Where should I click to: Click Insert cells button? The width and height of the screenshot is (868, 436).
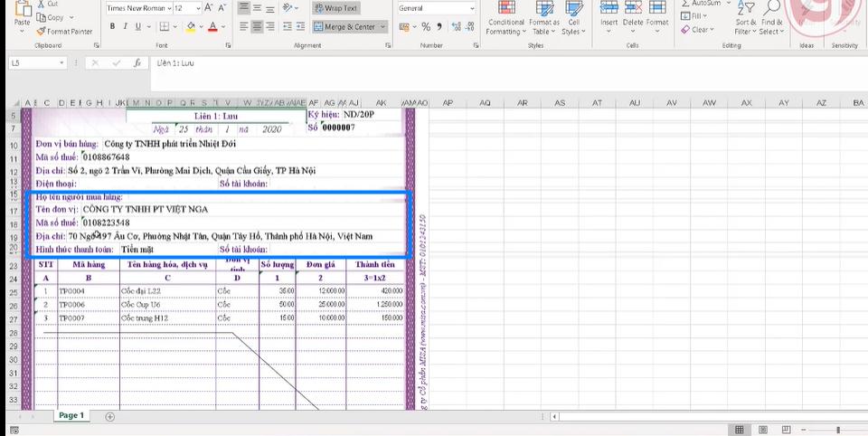pyautogui.click(x=609, y=16)
